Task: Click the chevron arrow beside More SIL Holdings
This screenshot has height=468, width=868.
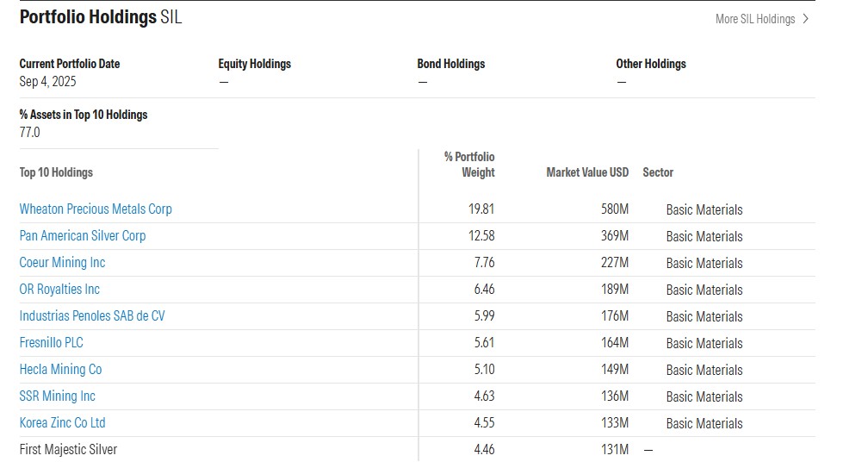Action: pyautogui.click(x=805, y=19)
